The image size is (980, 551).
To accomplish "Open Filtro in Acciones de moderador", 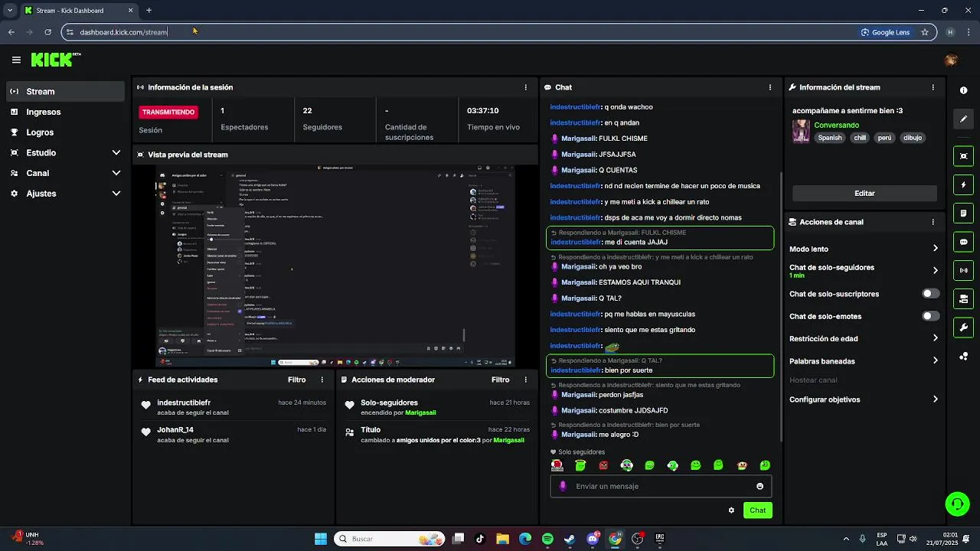I will (500, 380).
